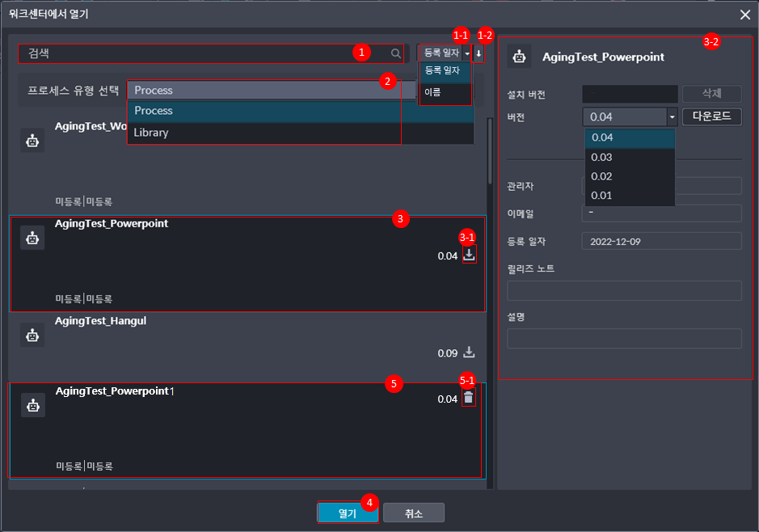This screenshot has height=532, width=759.
Task: Delete AgingTest_Powerpoint1 with trash icon
Action: pyautogui.click(x=469, y=398)
